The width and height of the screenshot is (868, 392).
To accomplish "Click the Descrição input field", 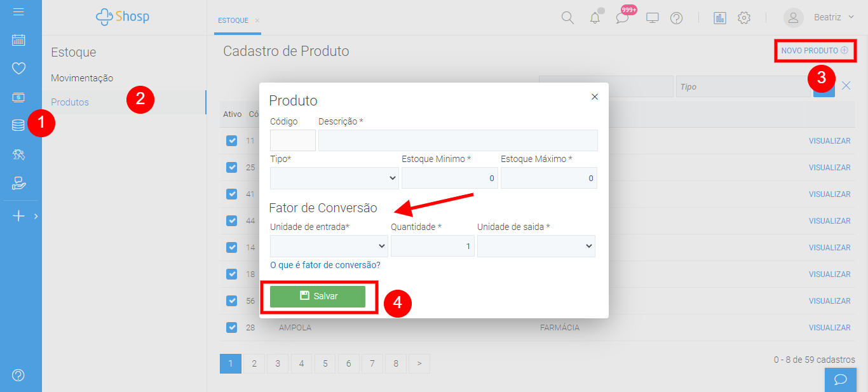I will [458, 140].
